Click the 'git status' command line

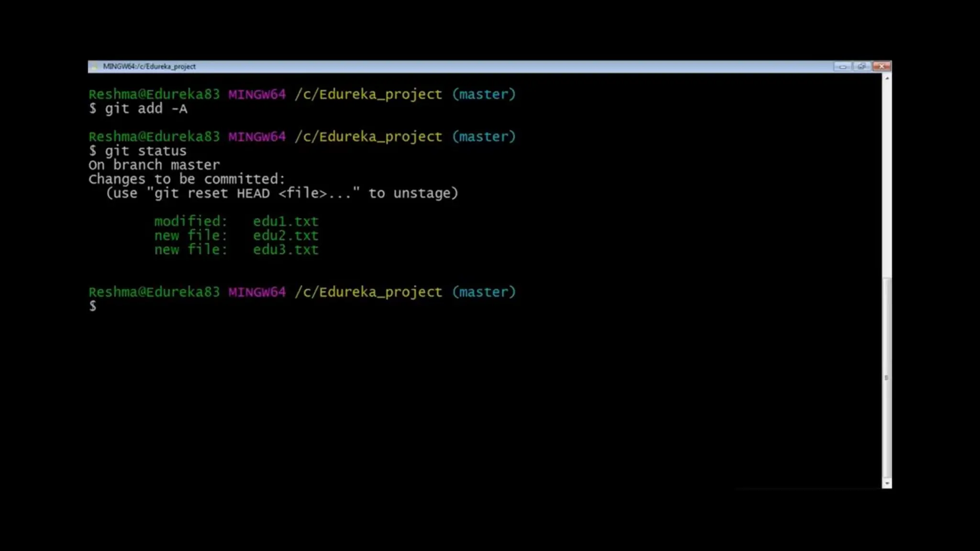pos(137,151)
